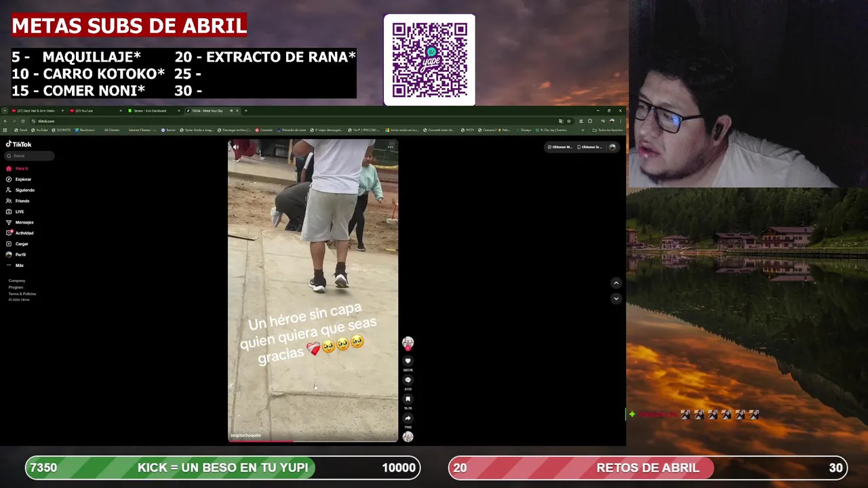Open the browser three-dots menu
This screenshot has height=488, width=868.
pos(620,121)
